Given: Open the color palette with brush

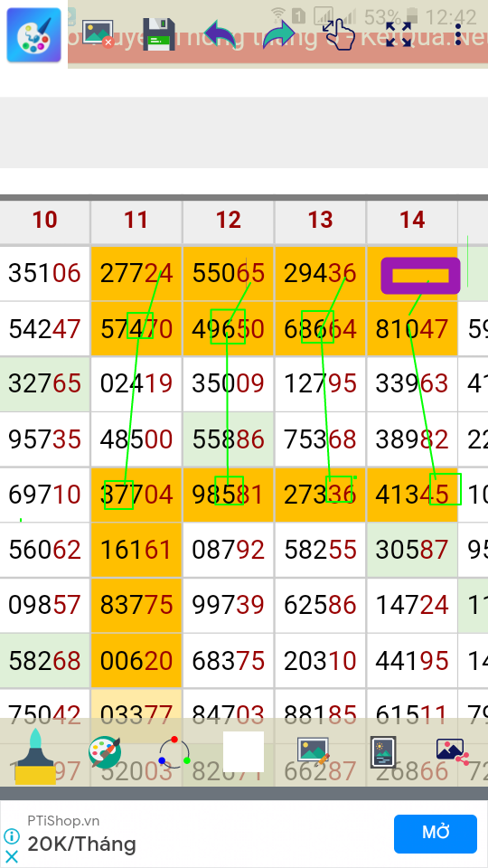Looking at the screenshot, I should tap(105, 751).
